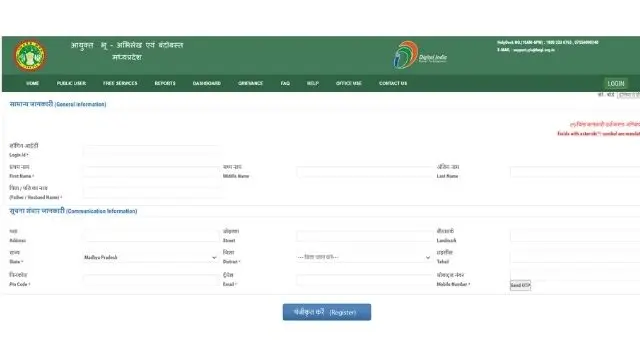640x360 pixels.
Task: Click the Madhya Pradesh state emblem logo
Action: pos(30,56)
